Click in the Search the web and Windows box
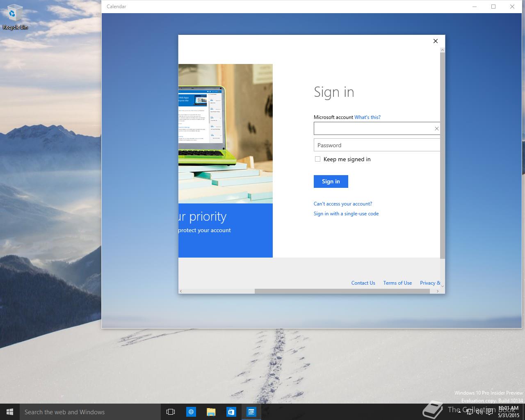This screenshot has width=525, height=420. [x=90, y=412]
